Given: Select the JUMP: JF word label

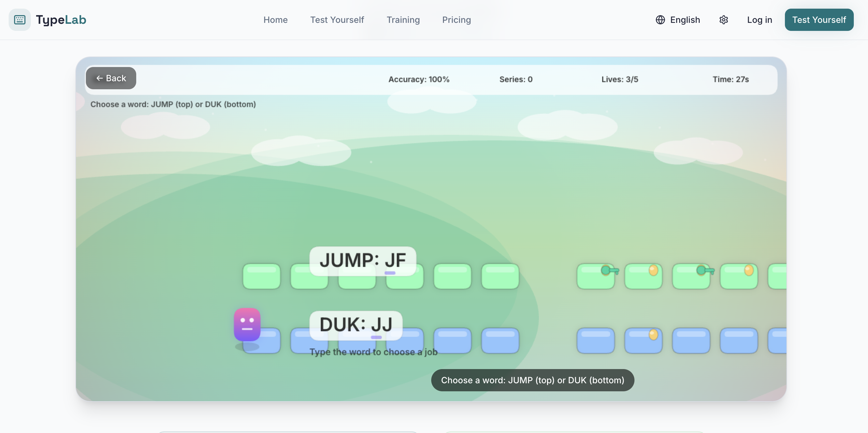Looking at the screenshot, I should 363,260.
